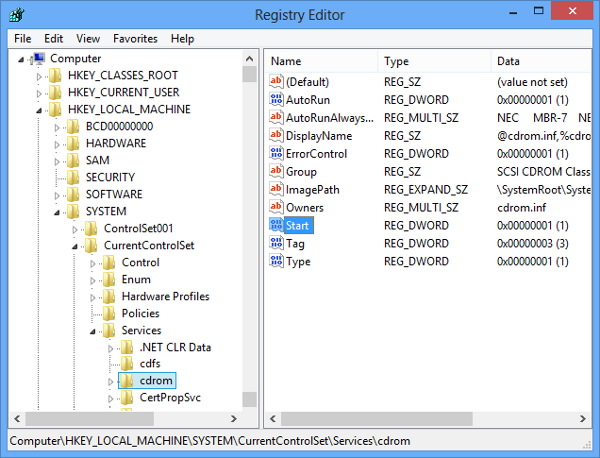
Task: Click the tree pane vertical scrollbar thumb
Action: pyautogui.click(x=249, y=74)
